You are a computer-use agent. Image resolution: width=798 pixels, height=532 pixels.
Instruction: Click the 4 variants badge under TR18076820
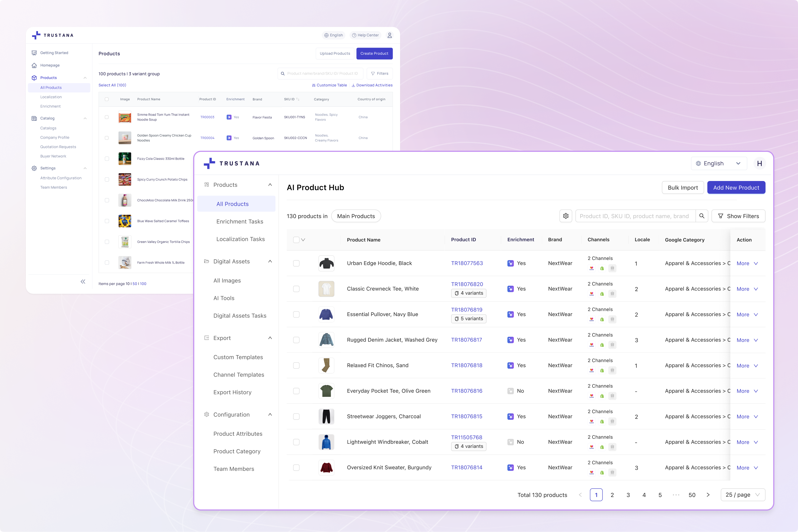tap(468, 293)
